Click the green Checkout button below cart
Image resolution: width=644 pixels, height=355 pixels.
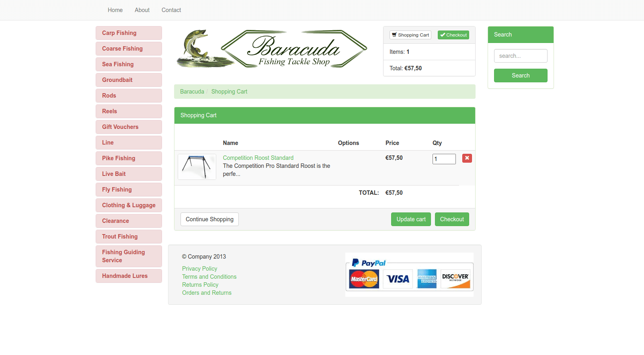pos(452,219)
